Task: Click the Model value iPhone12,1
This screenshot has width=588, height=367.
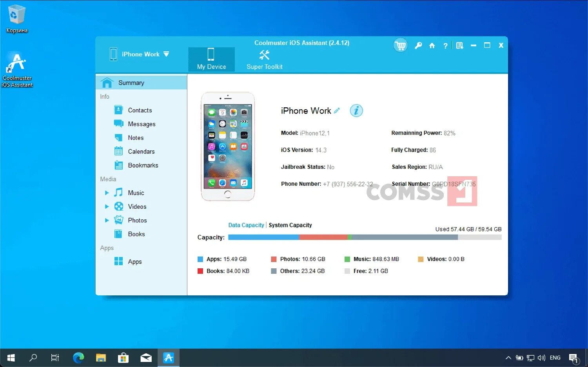Action: (315, 133)
